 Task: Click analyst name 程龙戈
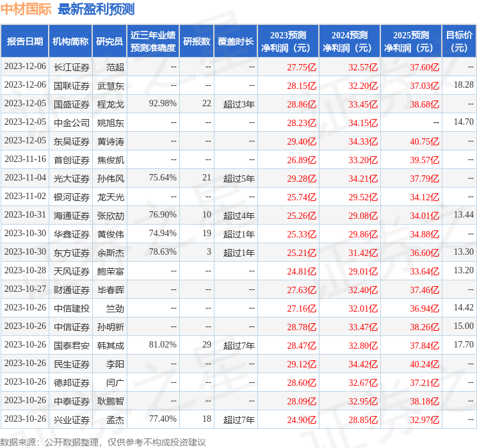pos(111,104)
